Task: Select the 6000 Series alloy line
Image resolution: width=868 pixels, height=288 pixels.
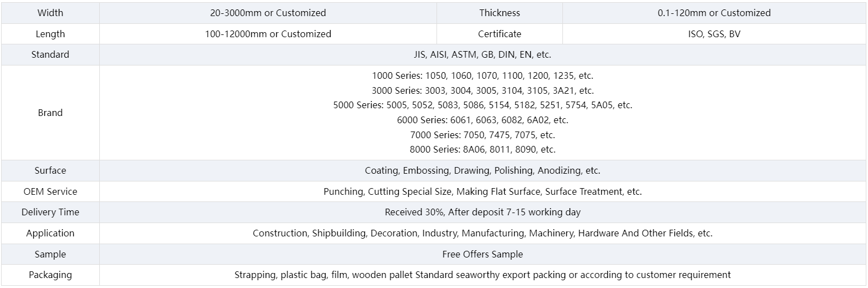Action: (x=482, y=120)
